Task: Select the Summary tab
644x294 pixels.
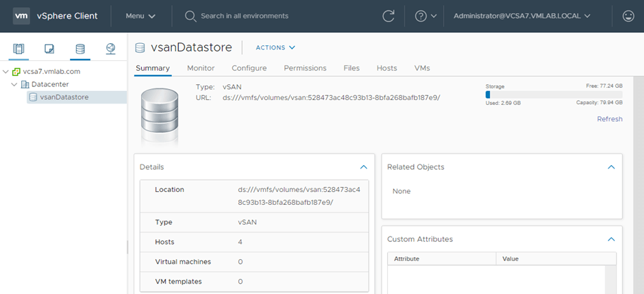Action: pyautogui.click(x=153, y=68)
